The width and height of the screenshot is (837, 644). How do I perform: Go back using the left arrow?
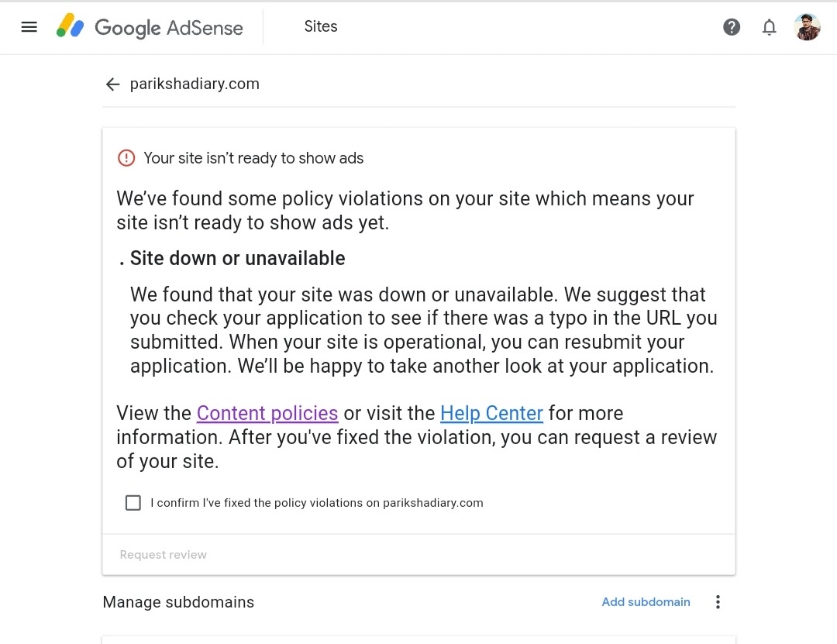(x=112, y=84)
